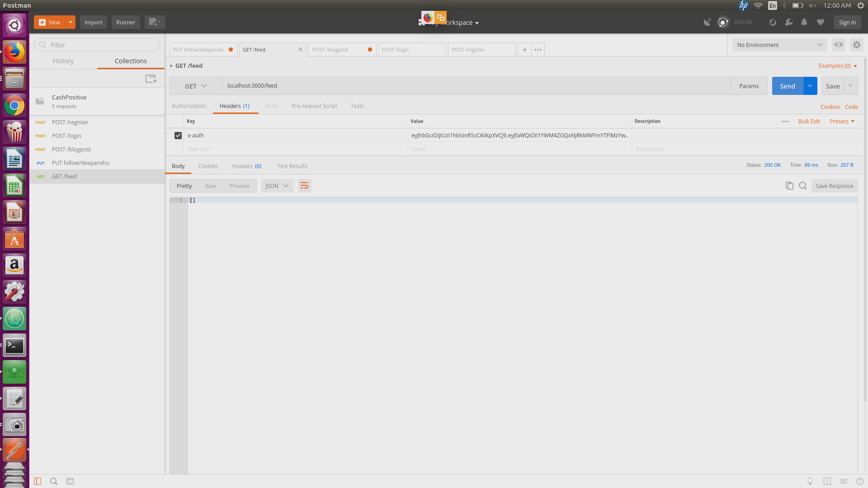Click the satellite capture requests icon
868x488 pixels.
[x=707, y=22]
